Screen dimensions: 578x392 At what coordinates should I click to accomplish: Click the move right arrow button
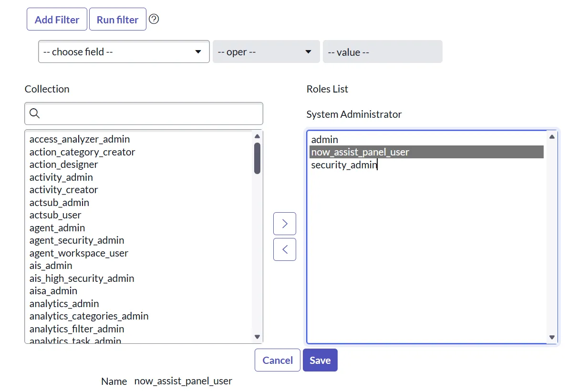coord(285,224)
